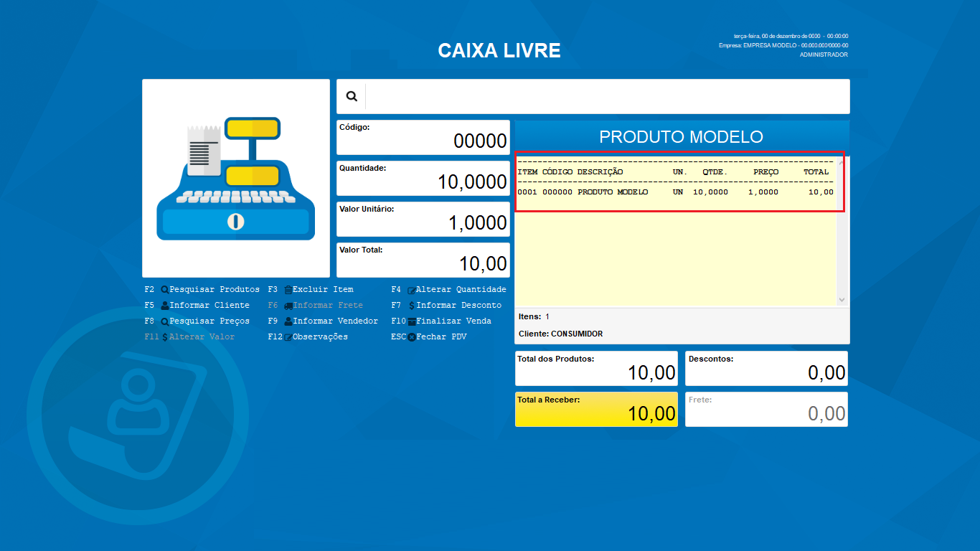This screenshot has width=980, height=551.
Task: Open Pesquisar Produtos text link
Action: (x=215, y=290)
